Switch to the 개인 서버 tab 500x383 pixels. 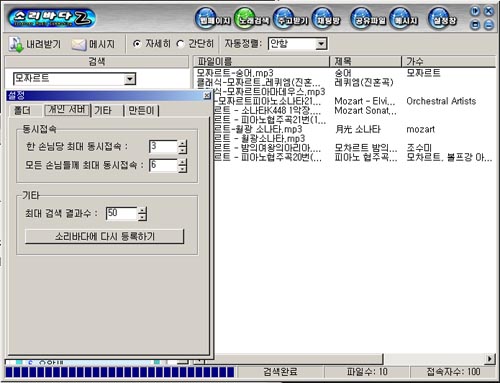[x=67, y=110]
